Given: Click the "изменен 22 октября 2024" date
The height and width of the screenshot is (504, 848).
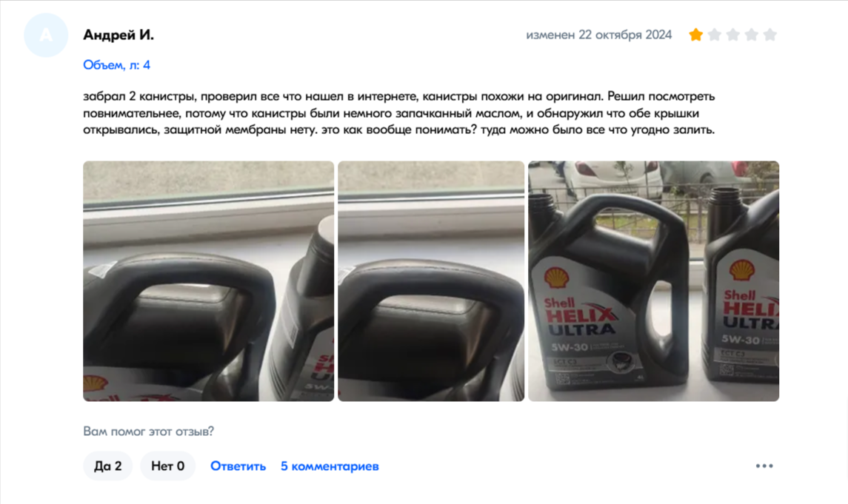Looking at the screenshot, I should pyautogui.click(x=598, y=35).
